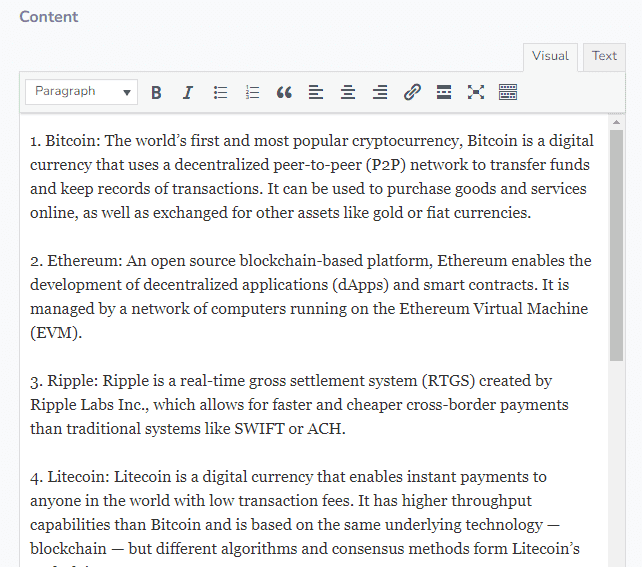This screenshot has height=567, width=642.
Task: Toggle Bold formatting
Action: click(156, 92)
